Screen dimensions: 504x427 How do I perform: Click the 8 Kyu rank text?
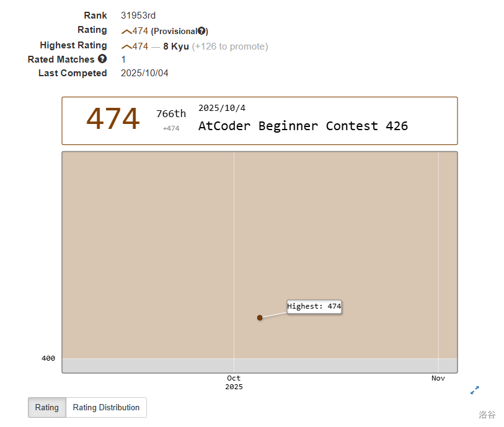(x=175, y=46)
